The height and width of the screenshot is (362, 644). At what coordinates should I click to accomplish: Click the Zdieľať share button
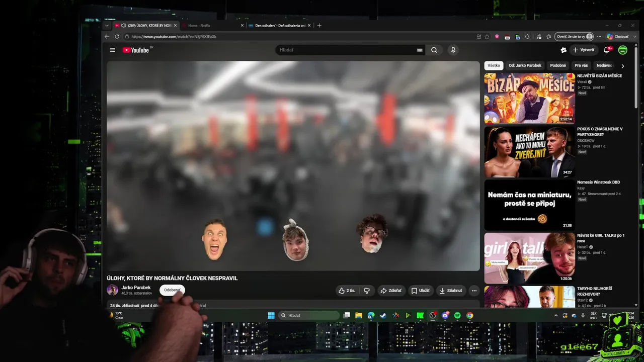tap(391, 291)
